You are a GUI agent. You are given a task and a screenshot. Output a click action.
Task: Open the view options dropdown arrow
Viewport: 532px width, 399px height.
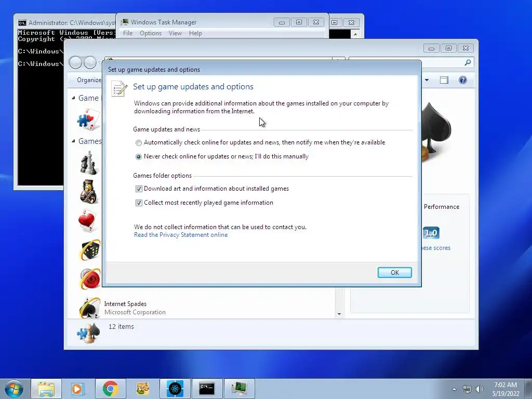coord(427,80)
